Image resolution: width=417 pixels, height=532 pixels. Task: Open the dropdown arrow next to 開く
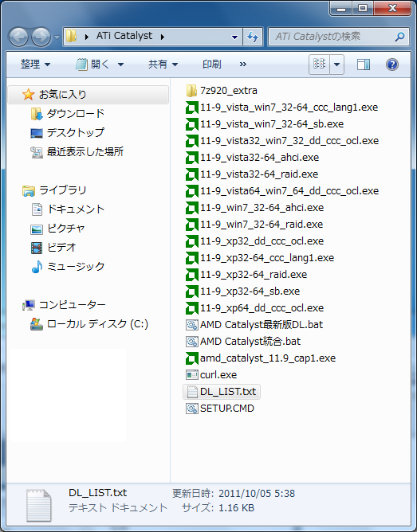point(120,65)
